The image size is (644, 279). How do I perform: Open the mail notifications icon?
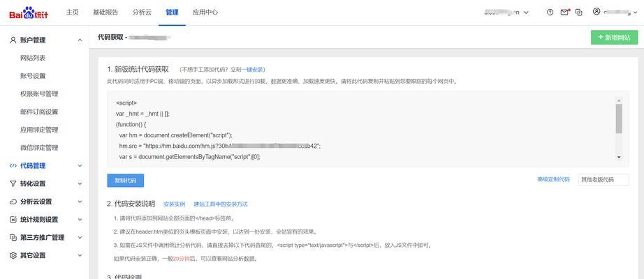pos(565,13)
